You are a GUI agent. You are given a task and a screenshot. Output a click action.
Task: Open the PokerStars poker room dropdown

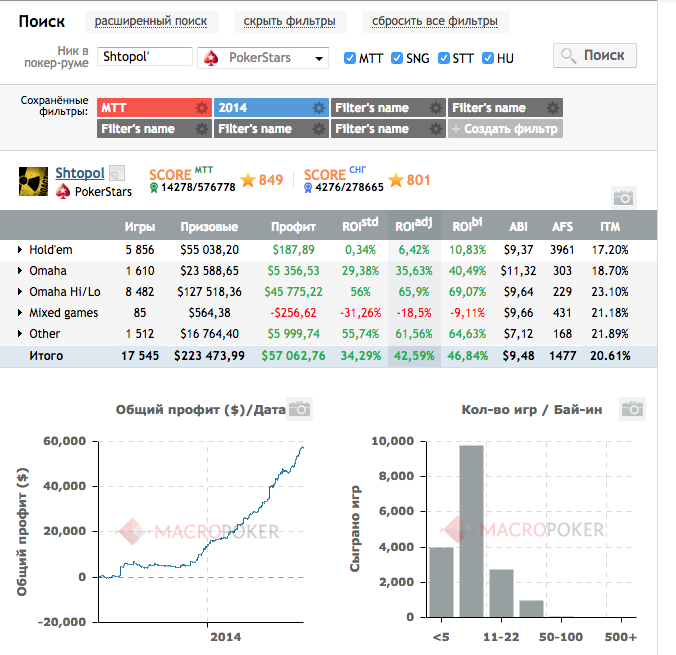[x=263, y=58]
